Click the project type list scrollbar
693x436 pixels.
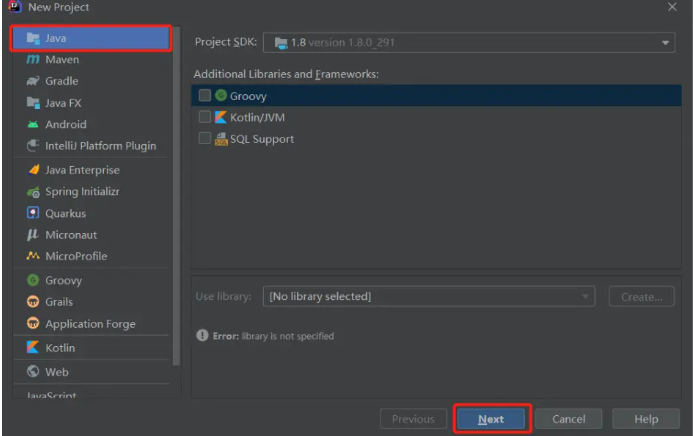[x=176, y=196]
